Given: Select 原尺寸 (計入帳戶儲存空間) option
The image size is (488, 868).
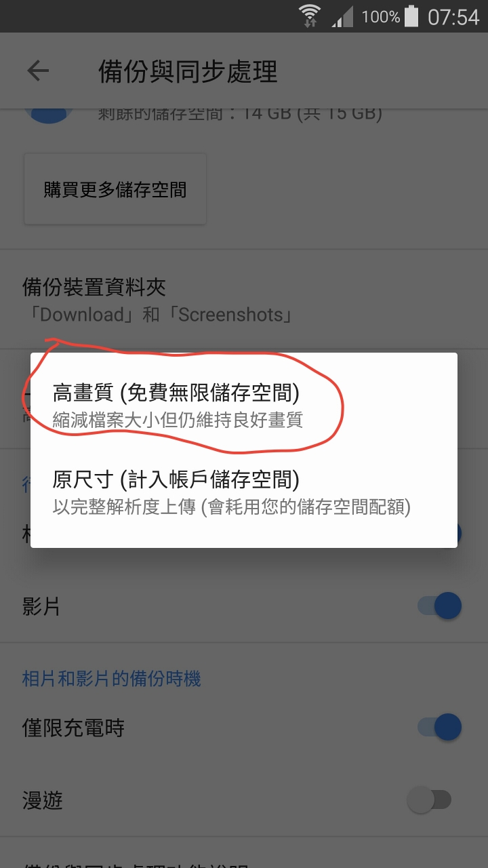Looking at the screenshot, I should coord(243,492).
